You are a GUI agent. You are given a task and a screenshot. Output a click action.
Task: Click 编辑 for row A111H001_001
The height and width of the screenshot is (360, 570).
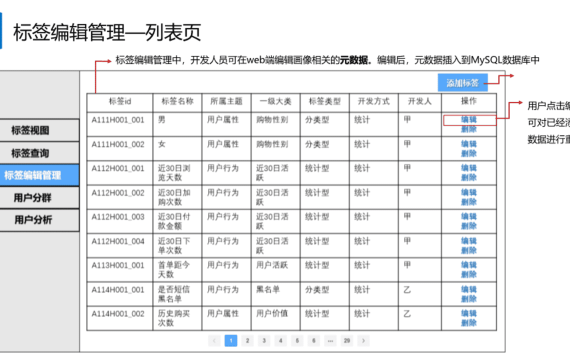coord(469,120)
